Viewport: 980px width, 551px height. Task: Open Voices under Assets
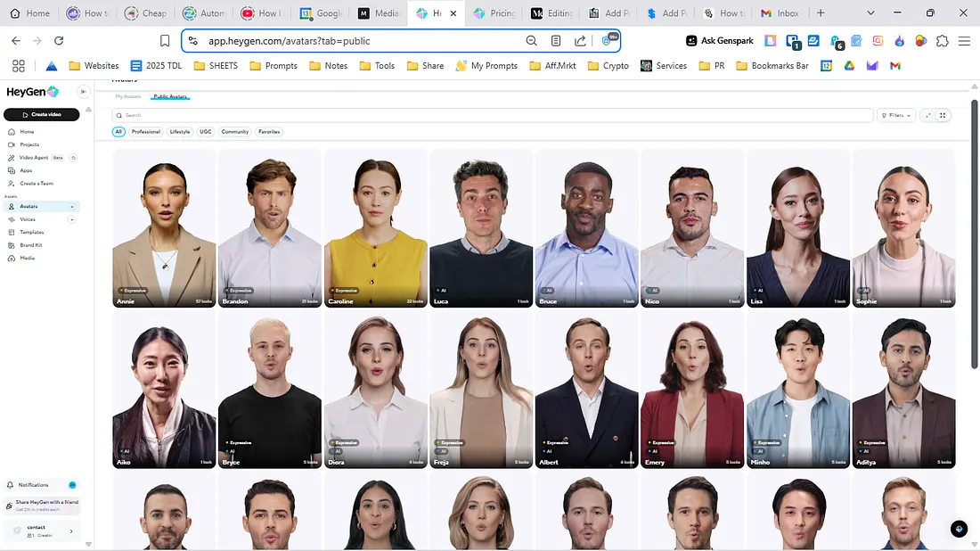pyautogui.click(x=28, y=219)
